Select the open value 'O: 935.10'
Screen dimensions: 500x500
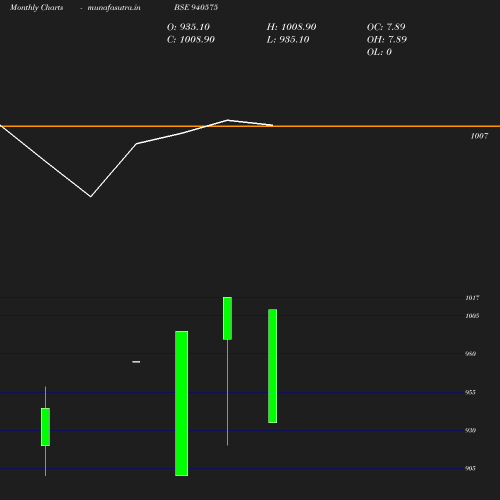(188, 27)
